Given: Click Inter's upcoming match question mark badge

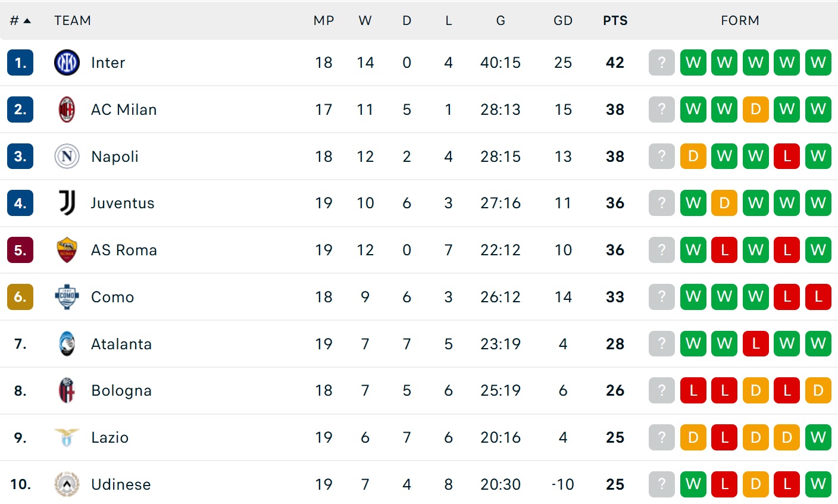Looking at the screenshot, I should (x=661, y=62).
